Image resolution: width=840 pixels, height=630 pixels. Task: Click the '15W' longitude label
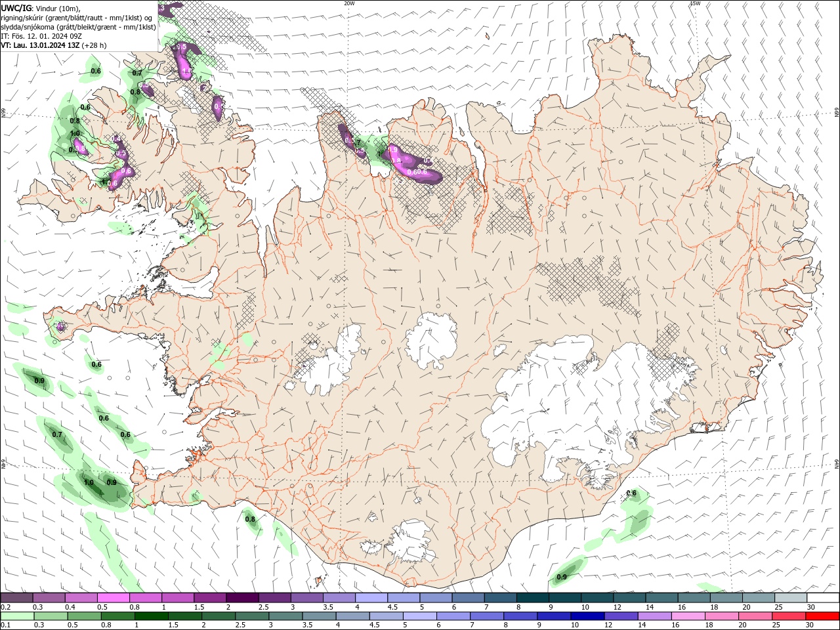(x=695, y=3)
